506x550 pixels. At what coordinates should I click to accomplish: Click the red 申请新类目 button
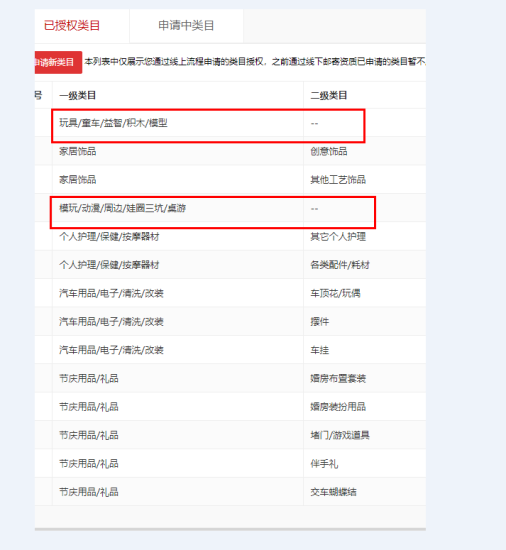[58, 62]
